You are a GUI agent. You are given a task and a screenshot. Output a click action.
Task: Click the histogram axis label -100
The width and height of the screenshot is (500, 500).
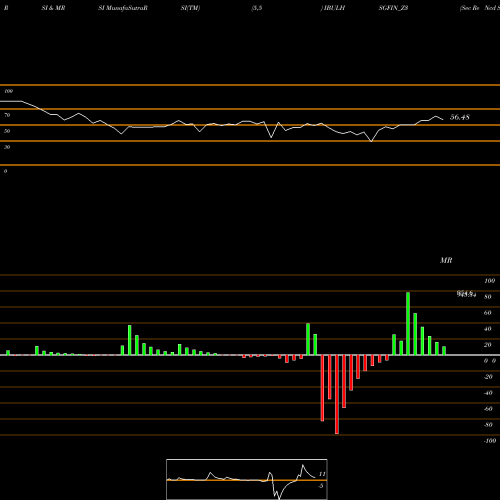(x=490, y=441)
